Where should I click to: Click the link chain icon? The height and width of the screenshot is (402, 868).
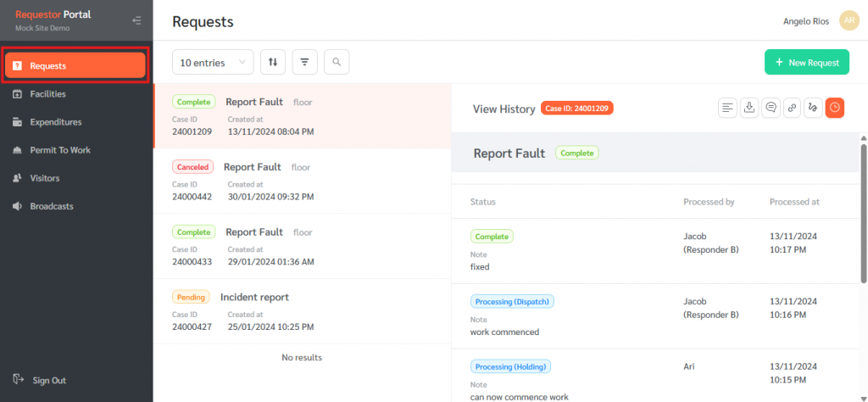pyautogui.click(x=792, y=108)
